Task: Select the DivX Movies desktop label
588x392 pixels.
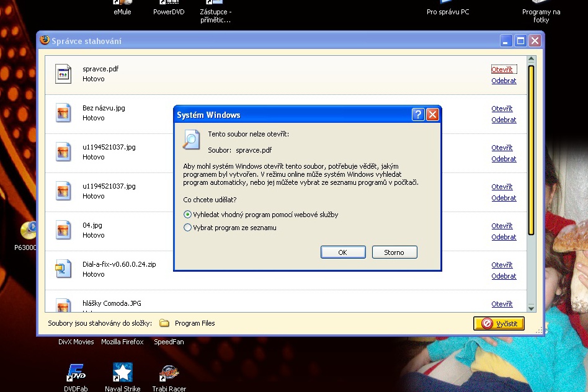Action: tap(76, 342)
